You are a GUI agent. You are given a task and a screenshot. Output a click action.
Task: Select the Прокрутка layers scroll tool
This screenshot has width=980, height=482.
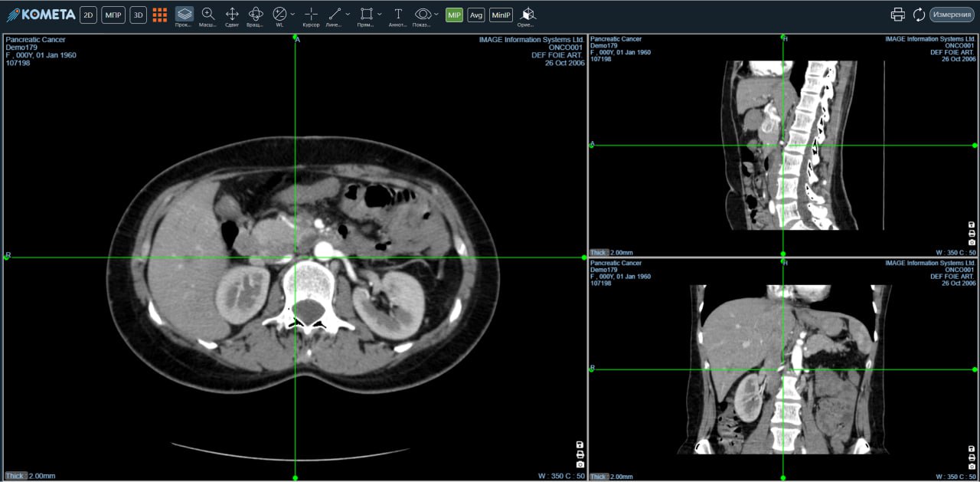click(184, 16)
